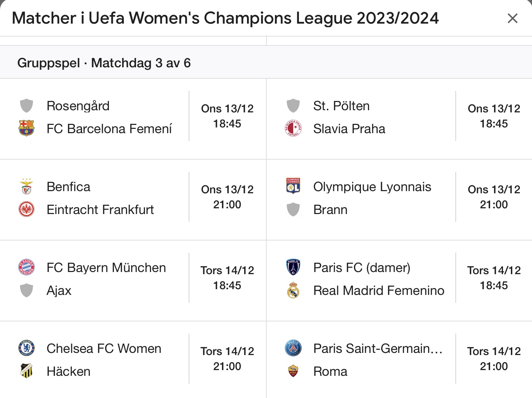The height and width of the screenshot is (398, 532).
Task: Click the Gruppspel Matchdag 3 av 6 header
Action: [104, 63]
